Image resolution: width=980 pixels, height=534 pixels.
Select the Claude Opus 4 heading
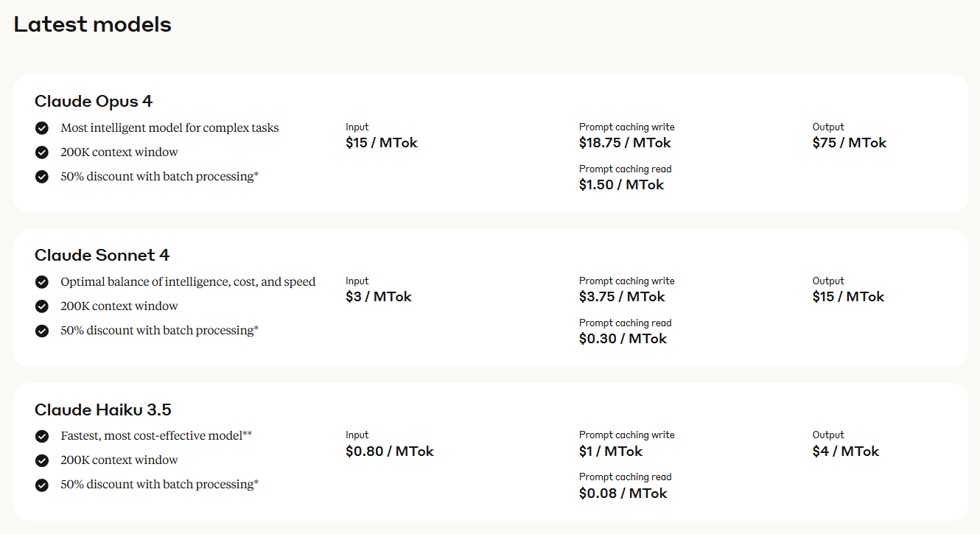tap(94, 101)
